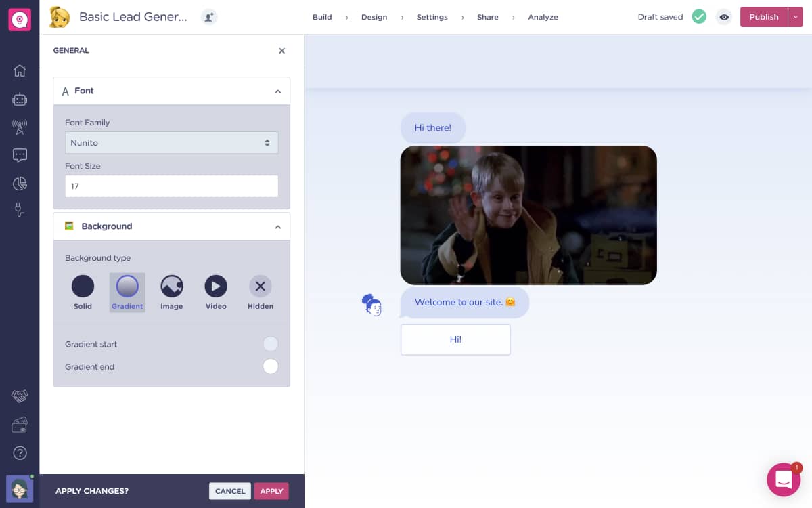Switch to the Analyze tab
The height and width of the screenshot is (508, 812).
[x=543, y=17]
